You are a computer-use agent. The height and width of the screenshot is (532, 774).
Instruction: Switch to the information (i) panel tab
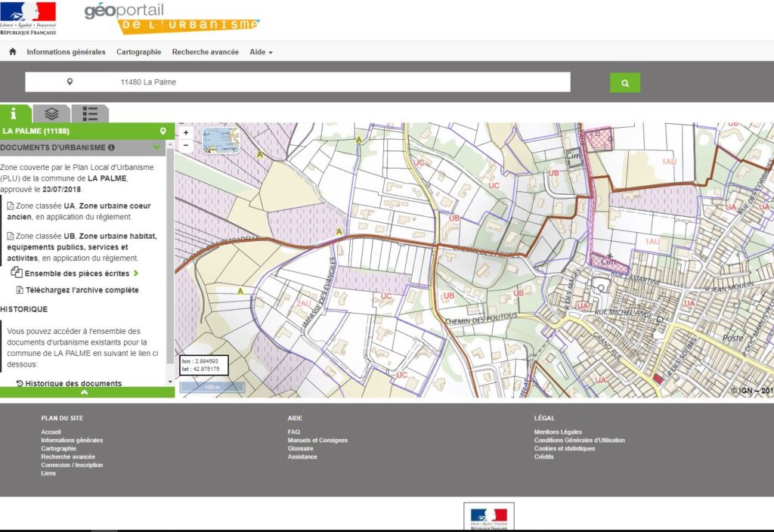(x=15, y=113)
